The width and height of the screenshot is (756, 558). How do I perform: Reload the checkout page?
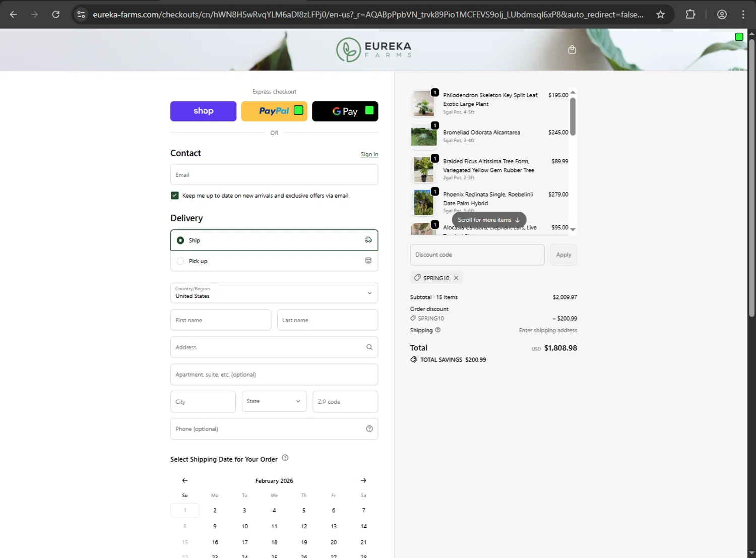coord(56,15)
